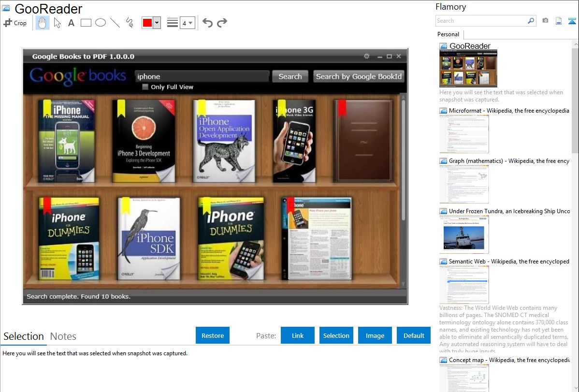Click the Selection paste button
Viewport: 579px width, 392px height.
336,335
